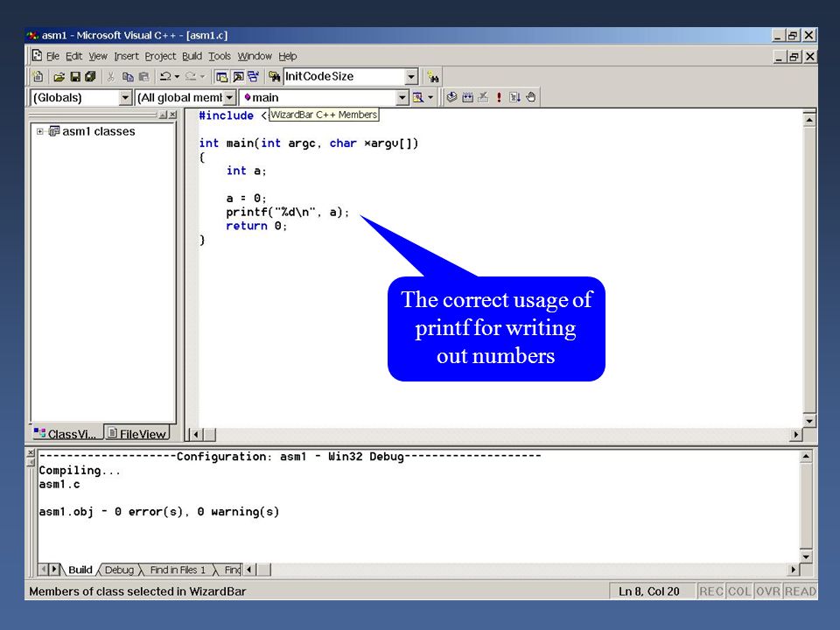Open the Tools menu
This screenshot has height=630, width=840.
(220, 56)
